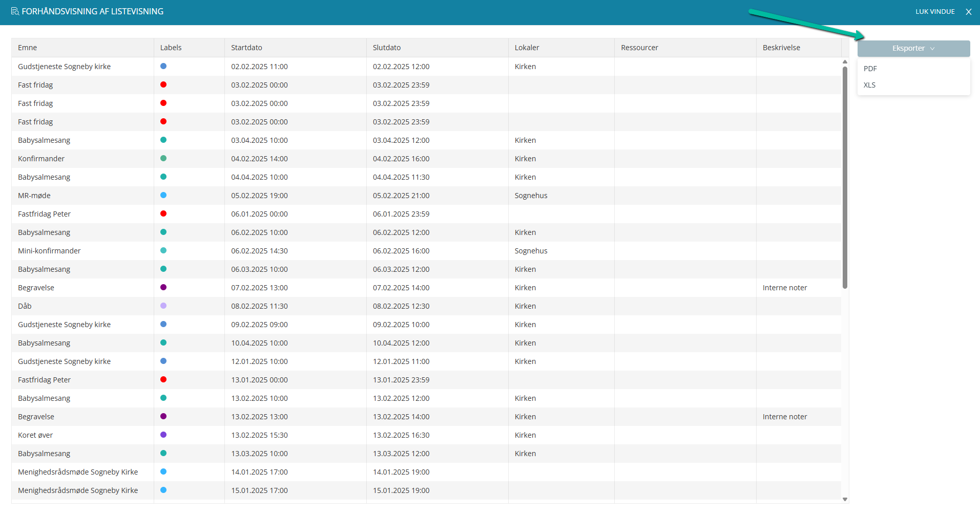Click violet label dot for Koret øver

click(x=163, y=435)
